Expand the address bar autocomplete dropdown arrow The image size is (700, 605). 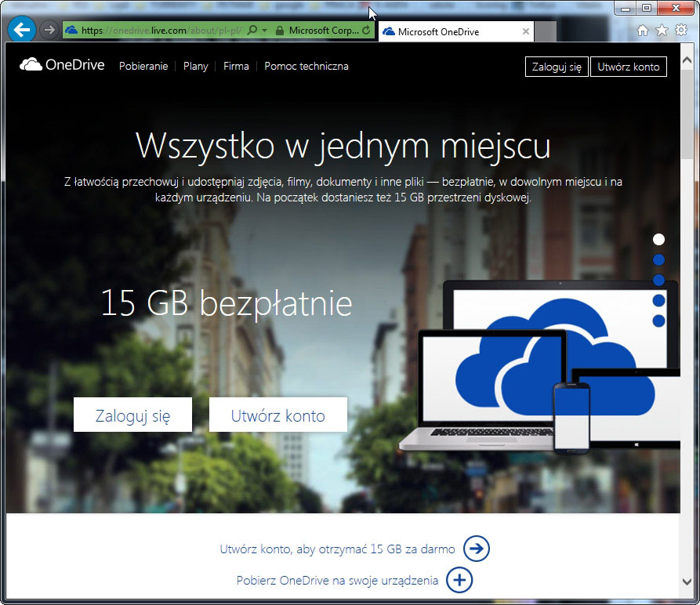265,31
